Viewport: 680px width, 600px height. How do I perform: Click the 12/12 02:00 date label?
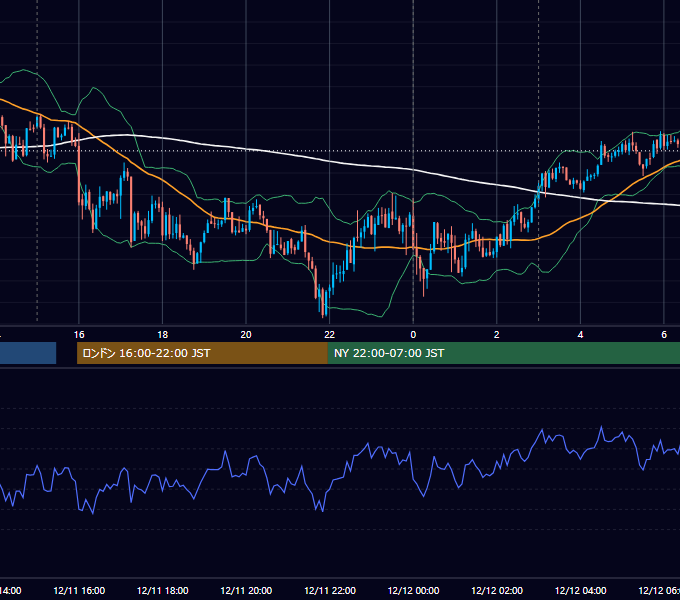coord(497,590)
